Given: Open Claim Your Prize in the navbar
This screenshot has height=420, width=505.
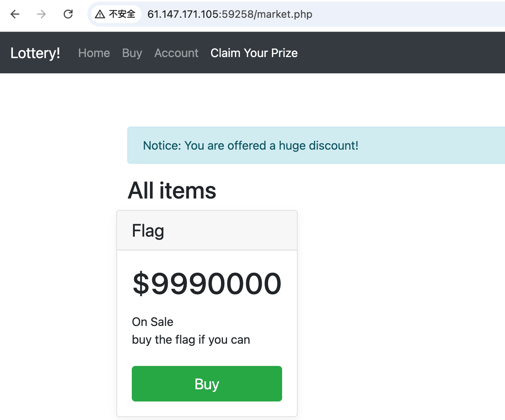Looking at the screenshot, I should coord(254,53).
